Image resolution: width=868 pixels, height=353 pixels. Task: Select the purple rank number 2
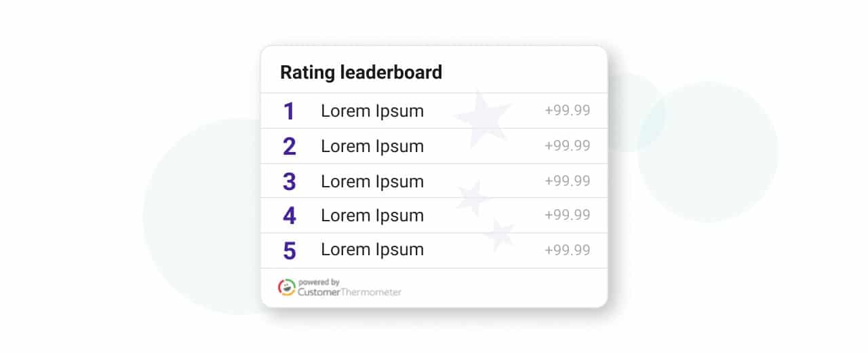point(290,147)
